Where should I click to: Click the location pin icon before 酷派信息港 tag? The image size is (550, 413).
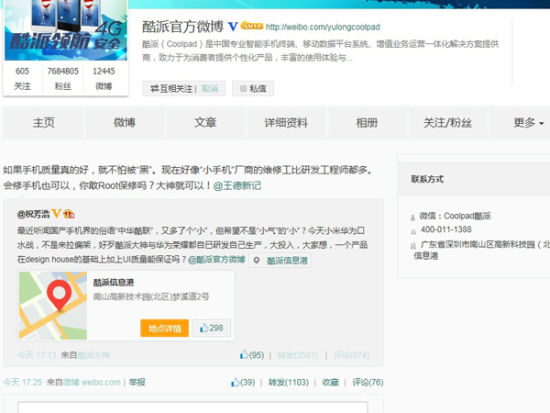tap(256, 260)
